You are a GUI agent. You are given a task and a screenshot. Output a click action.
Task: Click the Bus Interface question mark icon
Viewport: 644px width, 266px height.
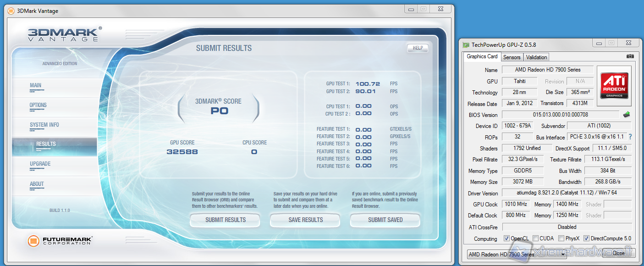(x=630, y=137)
